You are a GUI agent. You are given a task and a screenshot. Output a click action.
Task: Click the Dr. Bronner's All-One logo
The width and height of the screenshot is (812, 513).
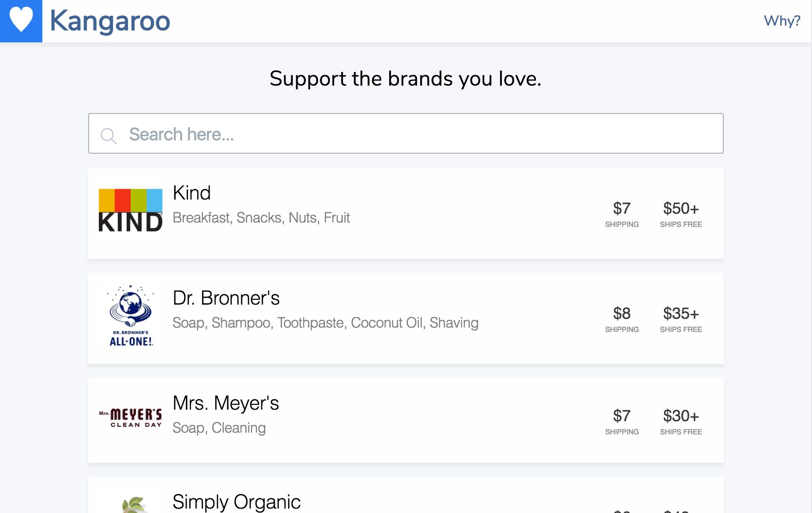pos(131,316)
